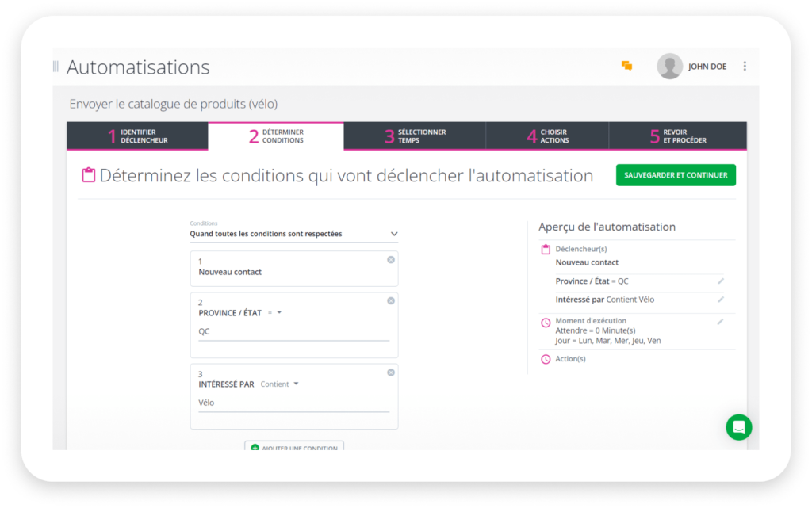Click Sauvegarder et continuer

point(675,174)
